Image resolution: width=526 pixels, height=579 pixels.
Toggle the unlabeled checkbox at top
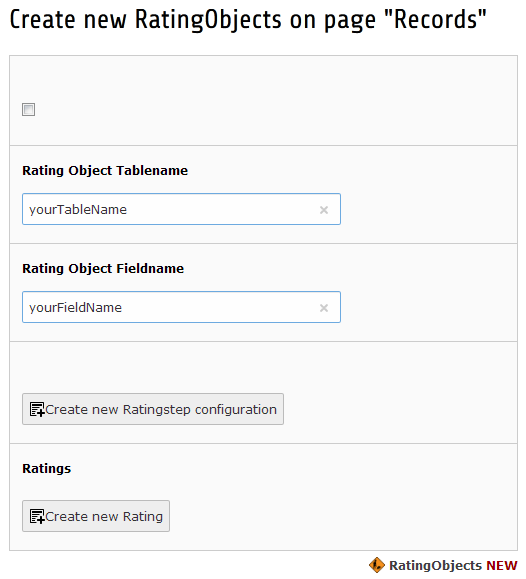pyautogui.click(x=28, y=109)
